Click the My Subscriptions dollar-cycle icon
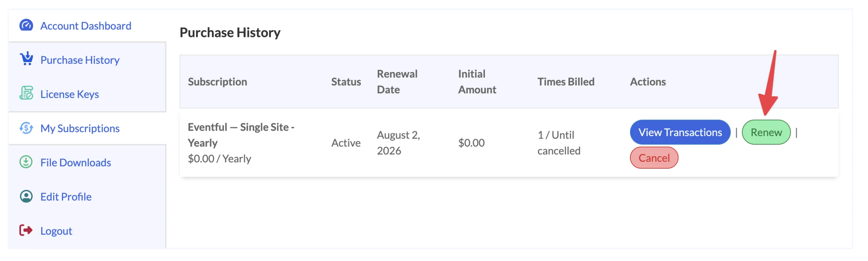The height and width of the screenshot is (261, 868). coord(26,128)
